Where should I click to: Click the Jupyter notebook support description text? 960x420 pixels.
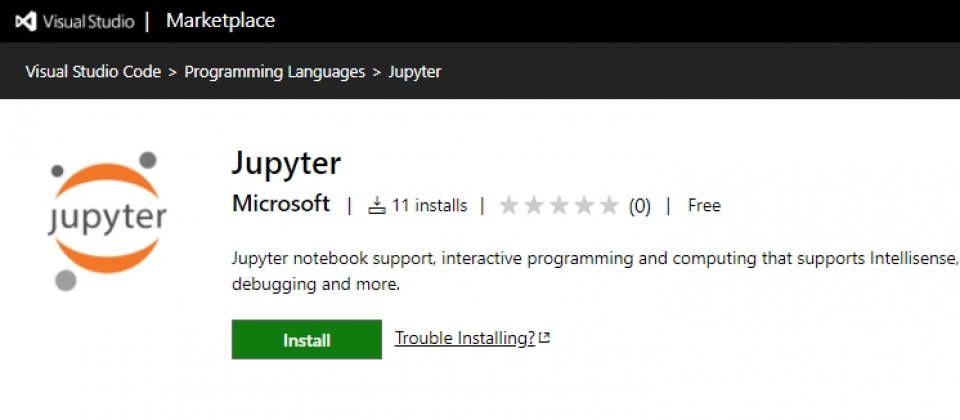[x=594, y=271]
